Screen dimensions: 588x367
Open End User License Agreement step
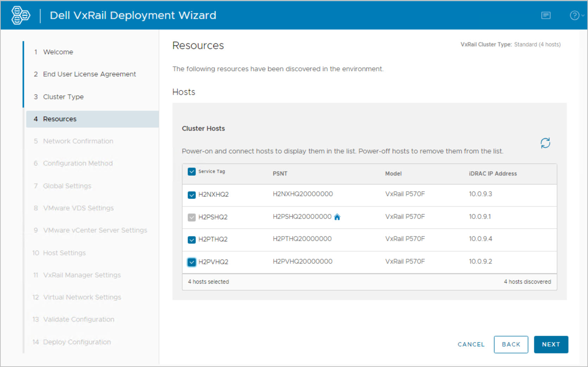coord(89,74)
